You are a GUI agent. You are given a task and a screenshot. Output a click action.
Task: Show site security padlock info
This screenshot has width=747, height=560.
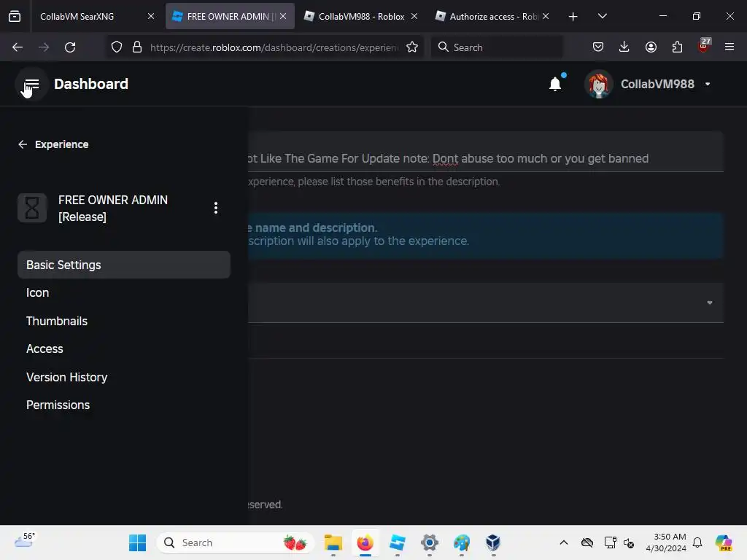(137, 47)
